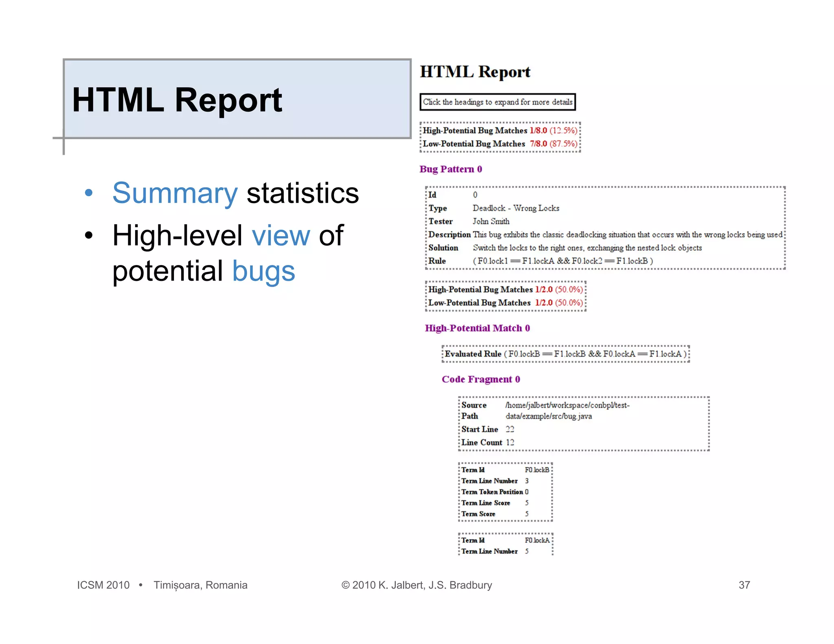The image size is (834, 644).
Task: Select 'Low-Potential Bug Matches 1/2.0 (50.0%)' text
Action: tap(506, 303)
